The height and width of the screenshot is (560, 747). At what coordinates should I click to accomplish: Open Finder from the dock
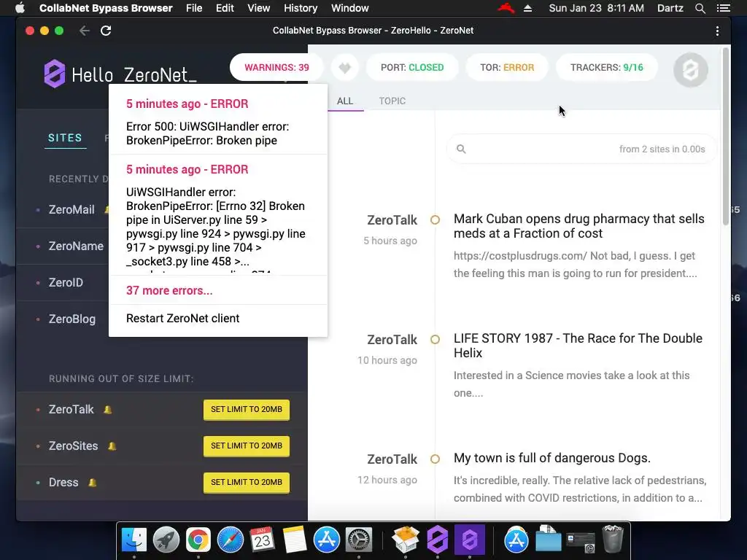[134, 540]
